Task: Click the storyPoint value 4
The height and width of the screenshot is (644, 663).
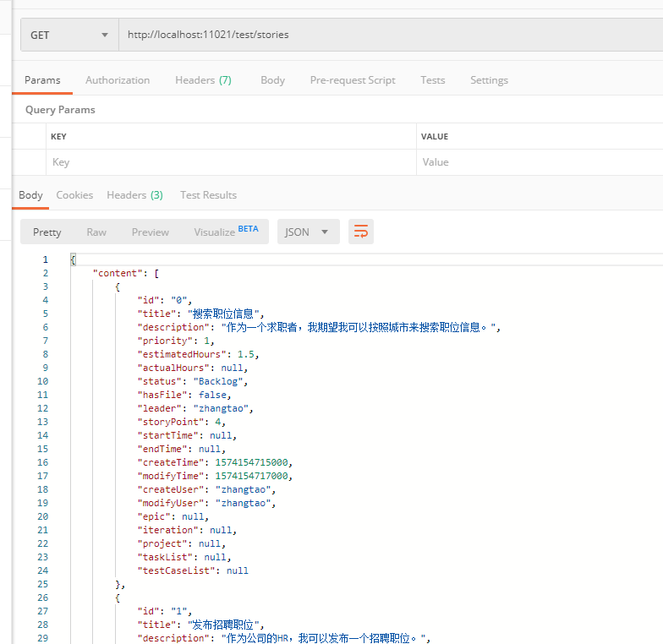Action: 218,423
